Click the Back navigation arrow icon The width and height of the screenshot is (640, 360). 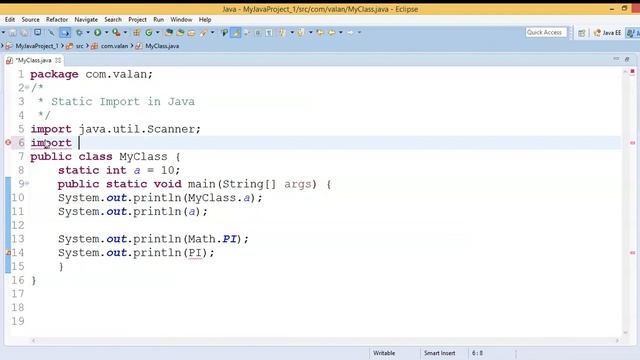[x=332, y=33]
